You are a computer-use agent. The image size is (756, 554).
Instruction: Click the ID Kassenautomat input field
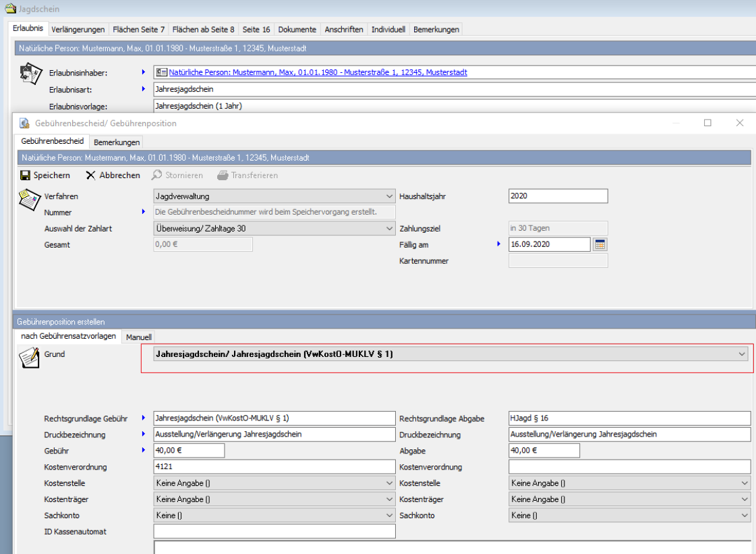(274, 532)
